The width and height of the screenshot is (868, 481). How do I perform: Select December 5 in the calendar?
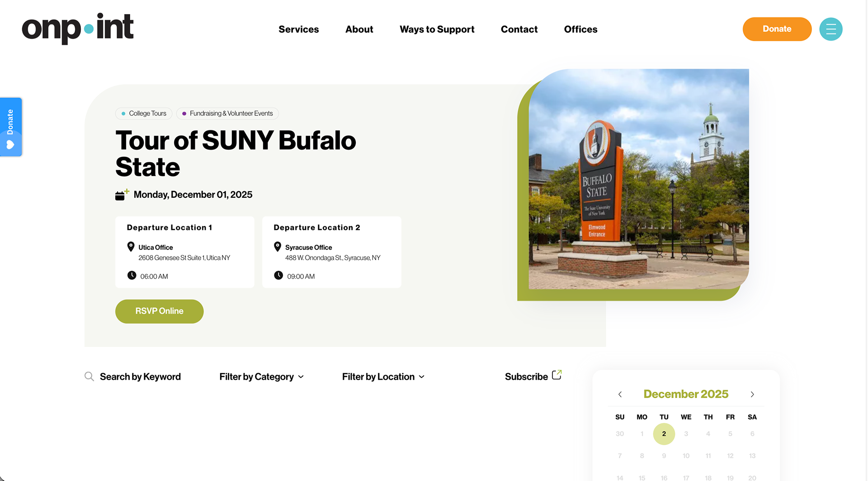[x=730, y=433]
